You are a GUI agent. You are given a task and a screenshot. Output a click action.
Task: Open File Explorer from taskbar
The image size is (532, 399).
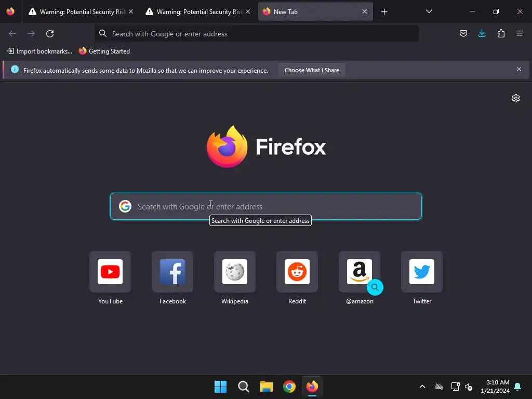[x=267, y=387]
